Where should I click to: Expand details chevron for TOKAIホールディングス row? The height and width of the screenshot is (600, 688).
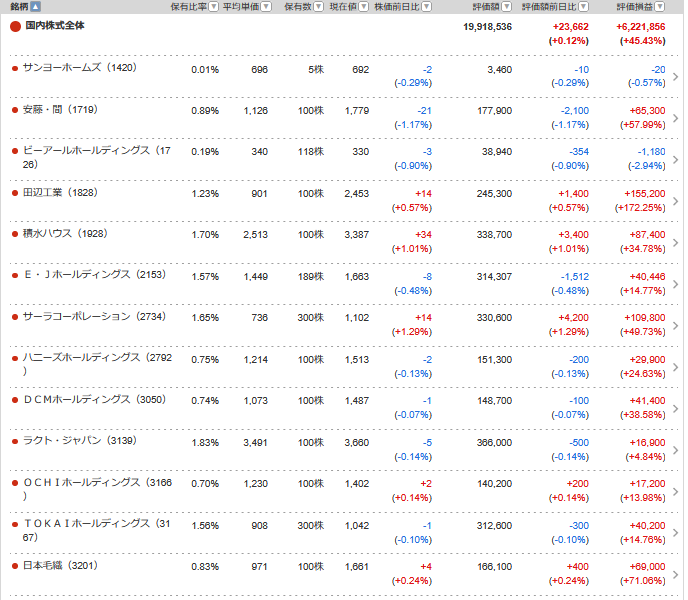coord(676,533)
